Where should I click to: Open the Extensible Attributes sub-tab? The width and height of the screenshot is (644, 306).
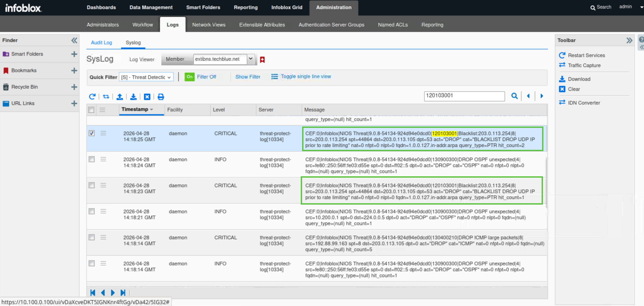262,25
